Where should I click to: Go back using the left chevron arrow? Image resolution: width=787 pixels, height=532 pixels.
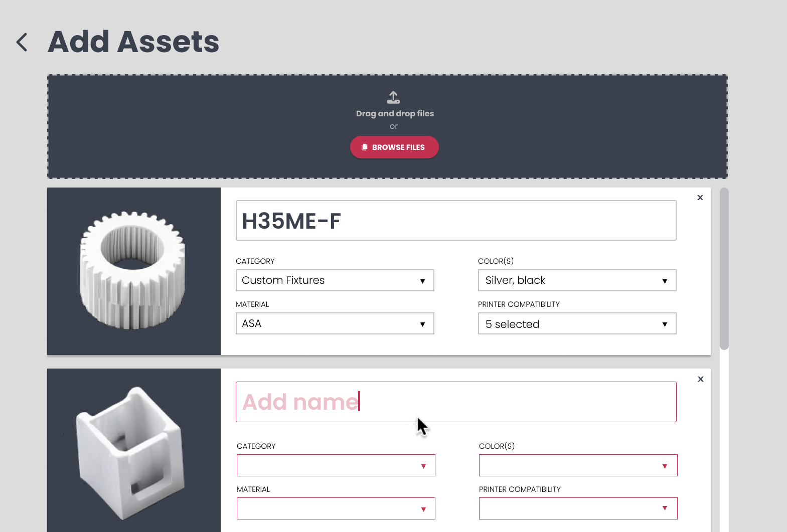(22, 42)
